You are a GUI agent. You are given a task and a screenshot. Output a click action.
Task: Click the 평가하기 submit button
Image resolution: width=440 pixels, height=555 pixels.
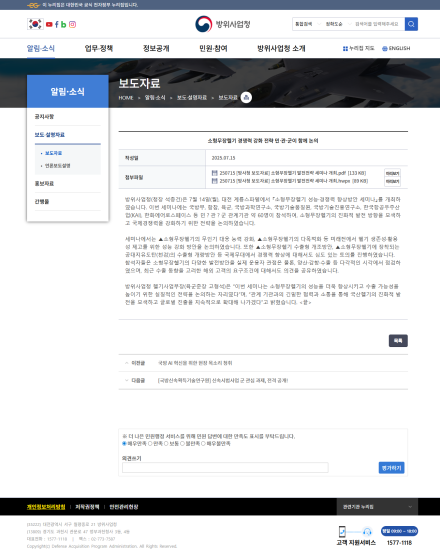click(x=392, y=468)
